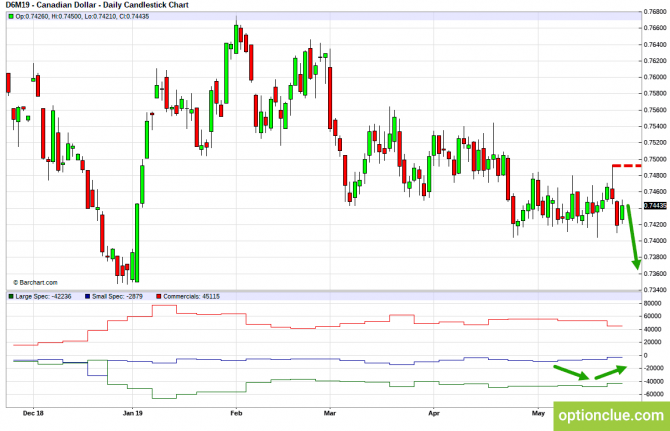Click the 'May' date axis label

[538, 413]
